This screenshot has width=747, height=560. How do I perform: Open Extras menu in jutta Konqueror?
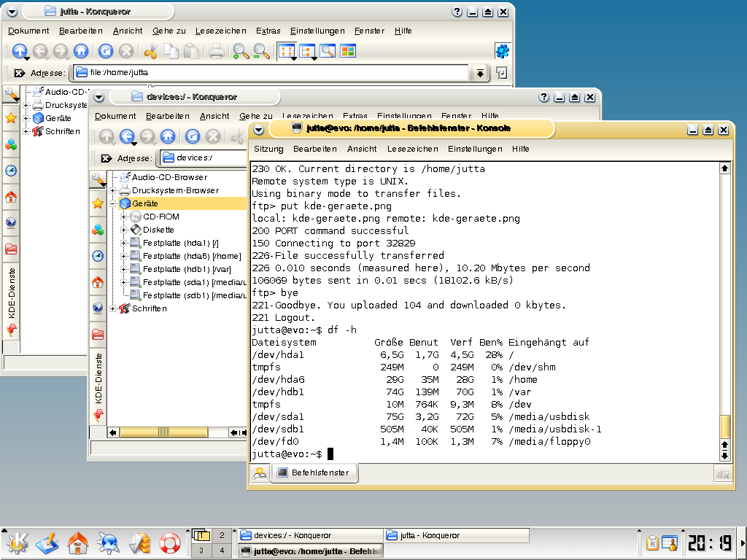click(x=268, y=31)
